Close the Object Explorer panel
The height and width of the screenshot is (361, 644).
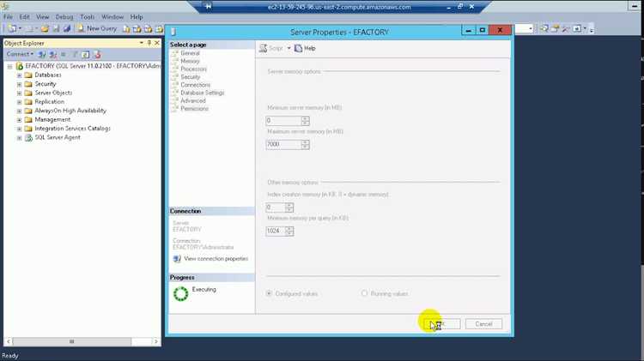(x=157, y=43)
